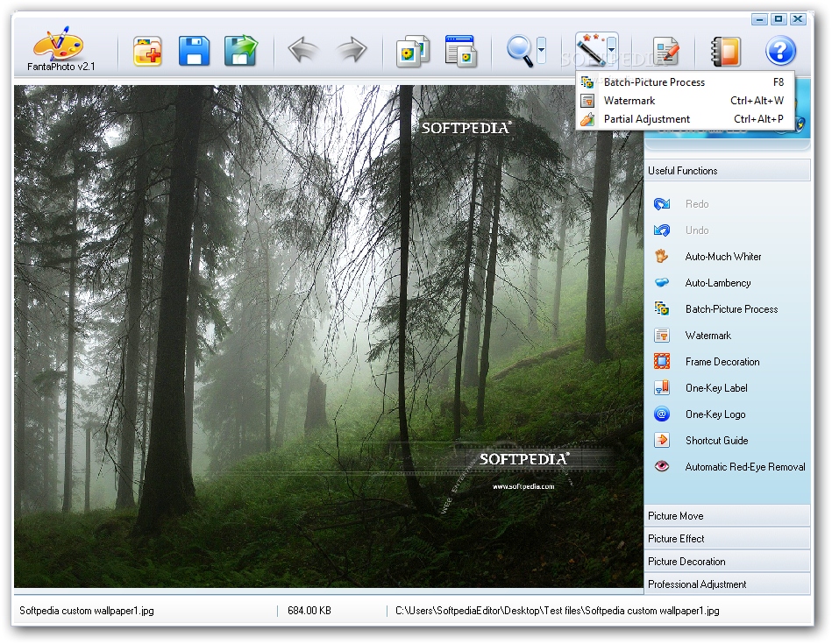Screen dimensions: 832x644
Task: Click the Undo icon in the sidebar
Action: pyautogui.click(x=662, y=230)
